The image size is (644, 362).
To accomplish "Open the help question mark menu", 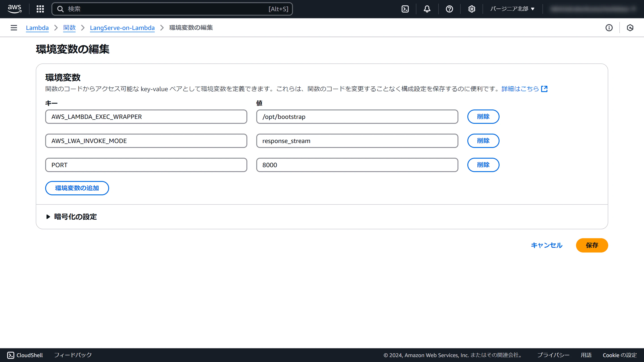I will [x=449, y=9].
